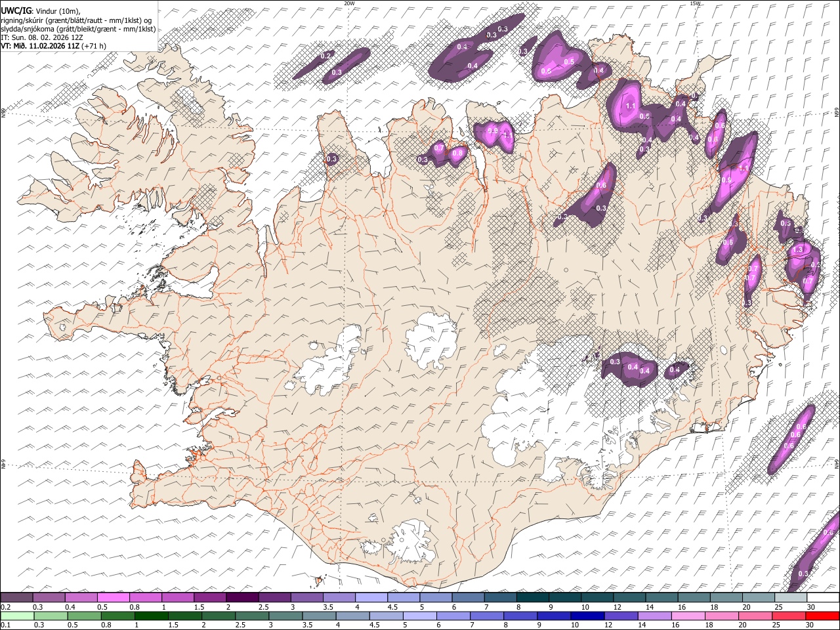The image size is (840, 630).
Task: Click the 'slydda/snjókoma' legend description line
Action: click(x=78, y=29)
